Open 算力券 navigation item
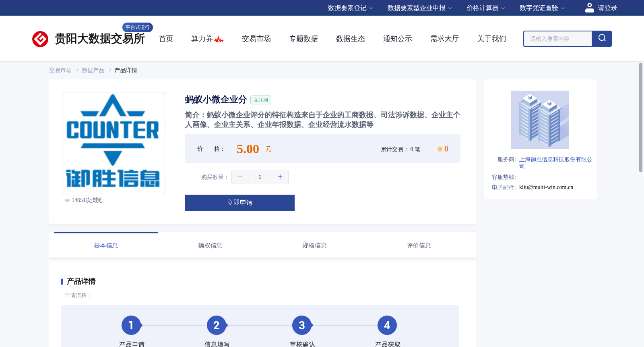The width and height of the screenshot is (644, 347). point(202,39)
